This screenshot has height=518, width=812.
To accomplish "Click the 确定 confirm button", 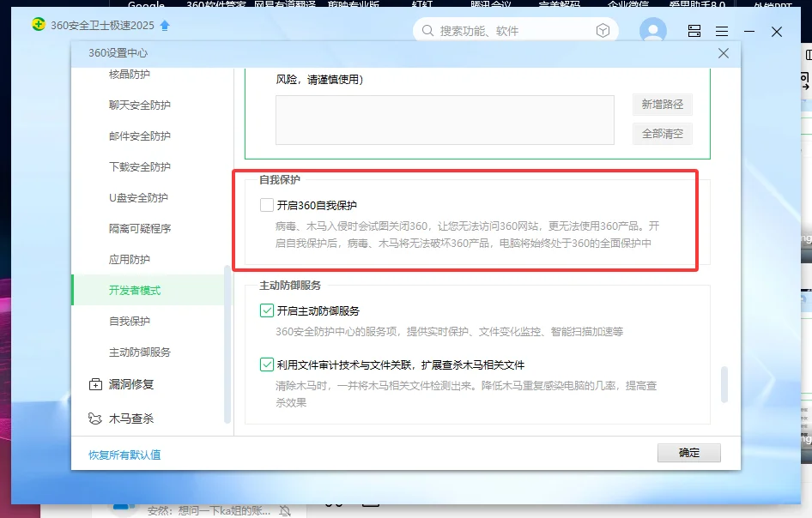I will 689,451.
